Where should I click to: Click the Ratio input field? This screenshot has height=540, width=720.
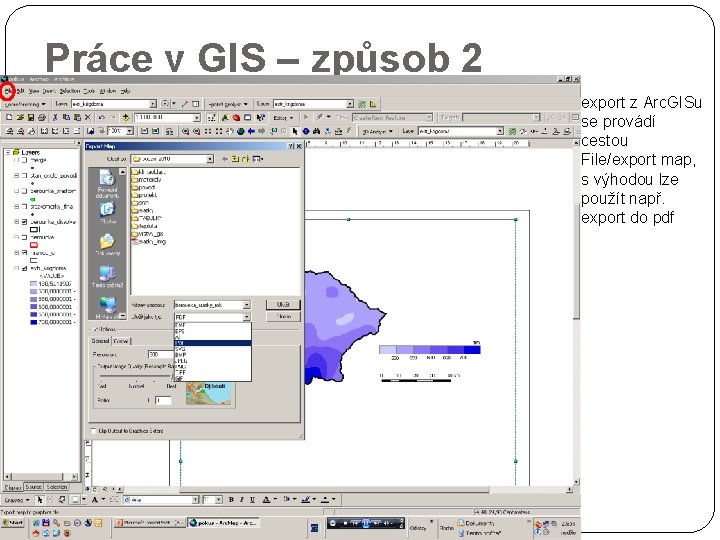click(x=163, y=400)
